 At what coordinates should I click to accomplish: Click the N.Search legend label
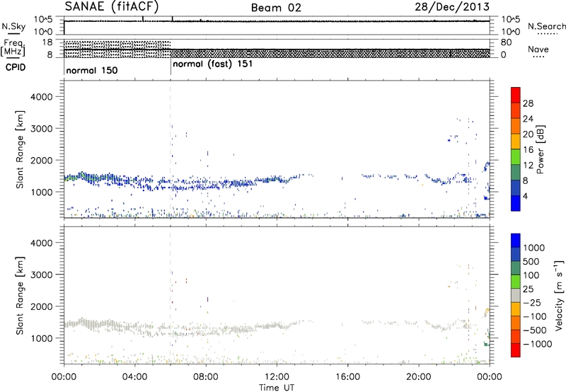[546, 26]
